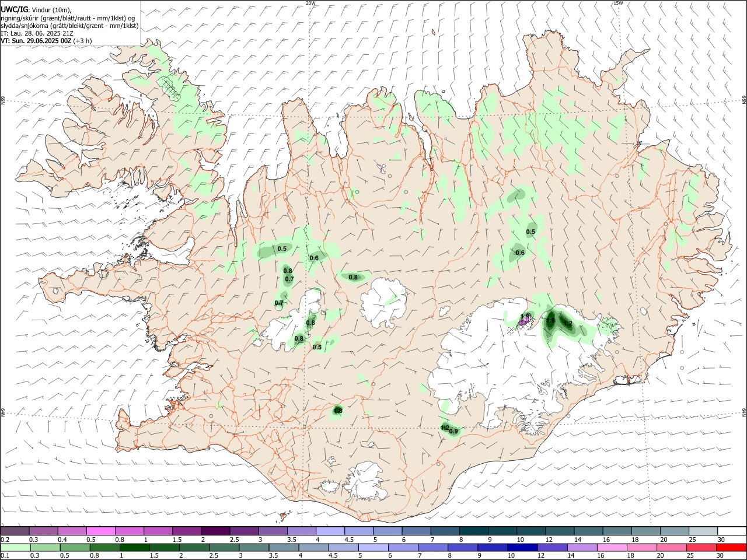Click the 'slydda/snjókoma' legend description line
This screenshot has height=560, width=747.
69,26
